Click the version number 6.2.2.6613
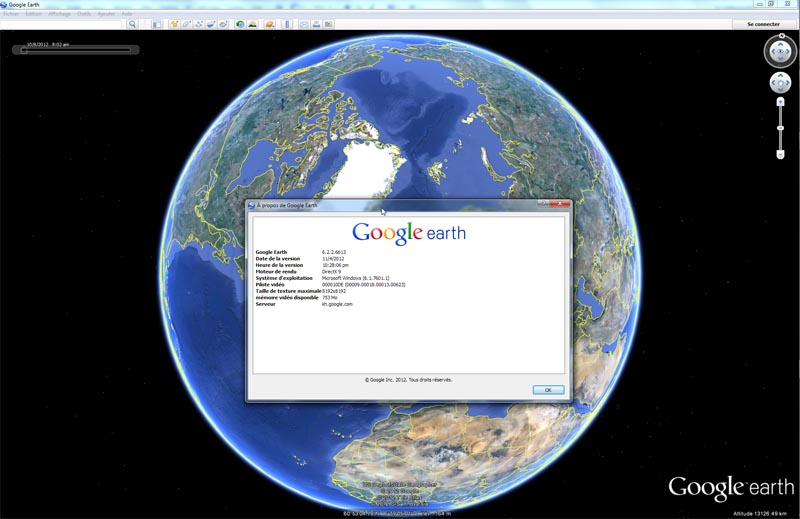This screenshot has width=800, height=519. click(334, 252)
